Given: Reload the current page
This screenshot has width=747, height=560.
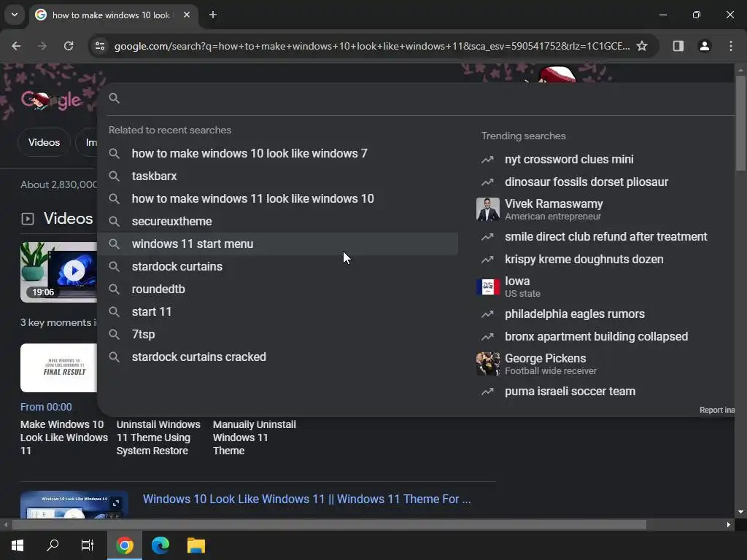Looking at the screenshot, I should click(69, 46).
